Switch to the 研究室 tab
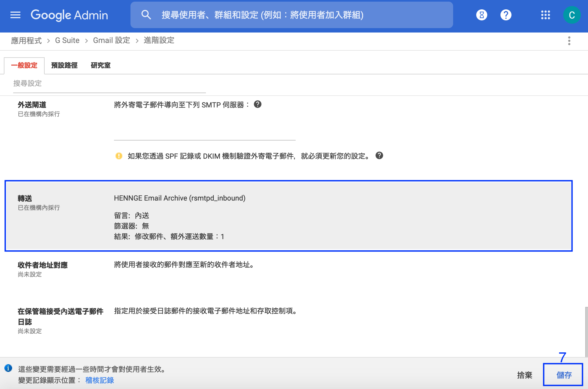Screen dimensions: 588x389 coord(100,66)
